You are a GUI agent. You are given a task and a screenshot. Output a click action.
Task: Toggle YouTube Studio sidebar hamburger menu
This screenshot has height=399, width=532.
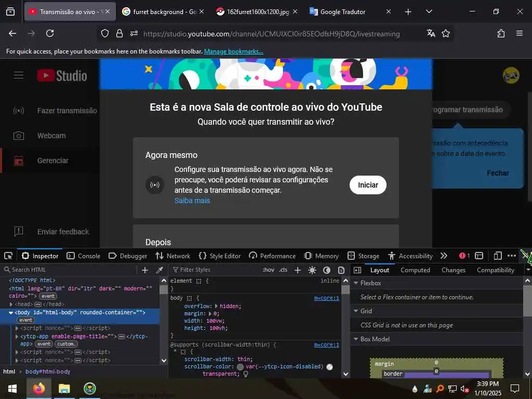[x=19, y=75]
